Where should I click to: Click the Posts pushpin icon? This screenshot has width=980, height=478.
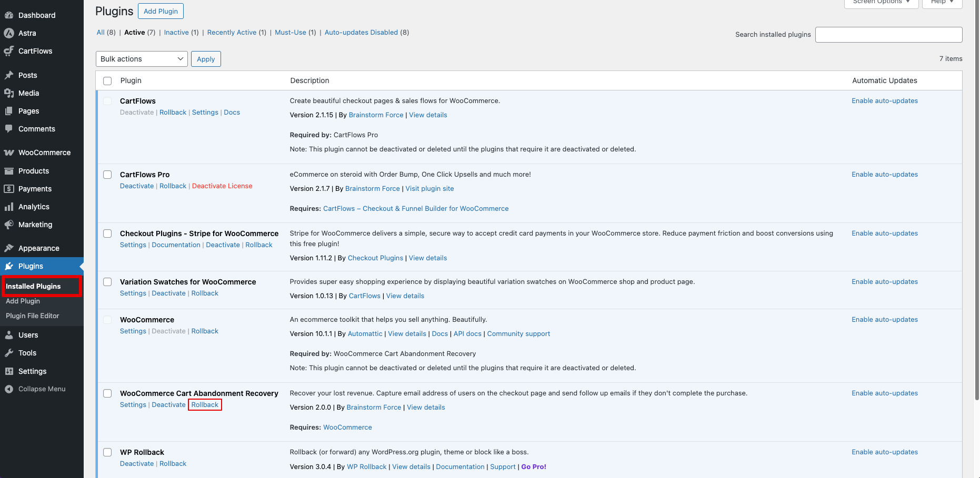(9, 75)
